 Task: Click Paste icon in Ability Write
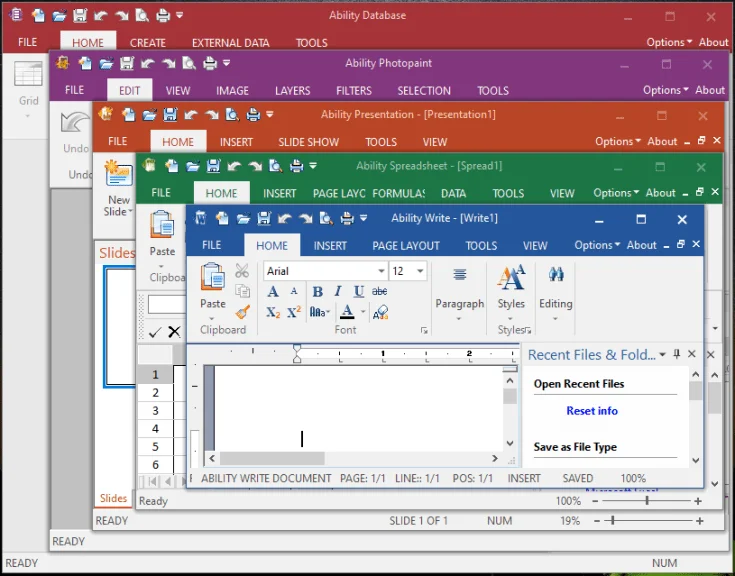pyautogui.click(x=213, y=277)
